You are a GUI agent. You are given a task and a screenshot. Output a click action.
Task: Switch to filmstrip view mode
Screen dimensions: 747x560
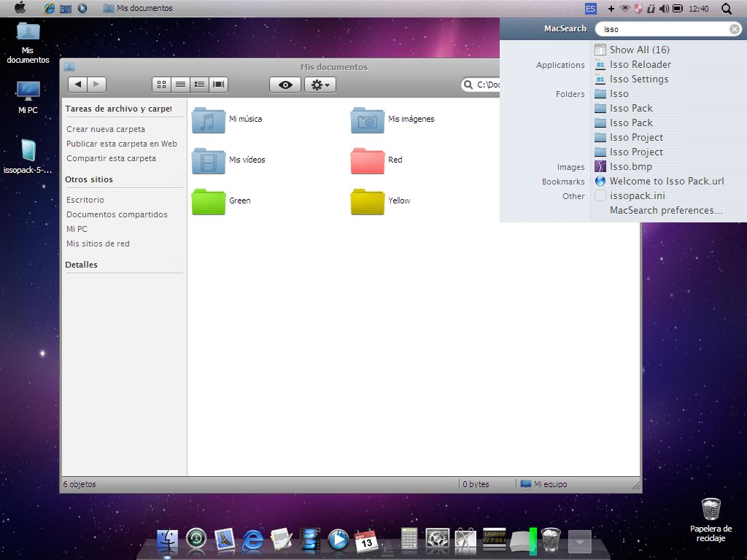click(218, 84)
